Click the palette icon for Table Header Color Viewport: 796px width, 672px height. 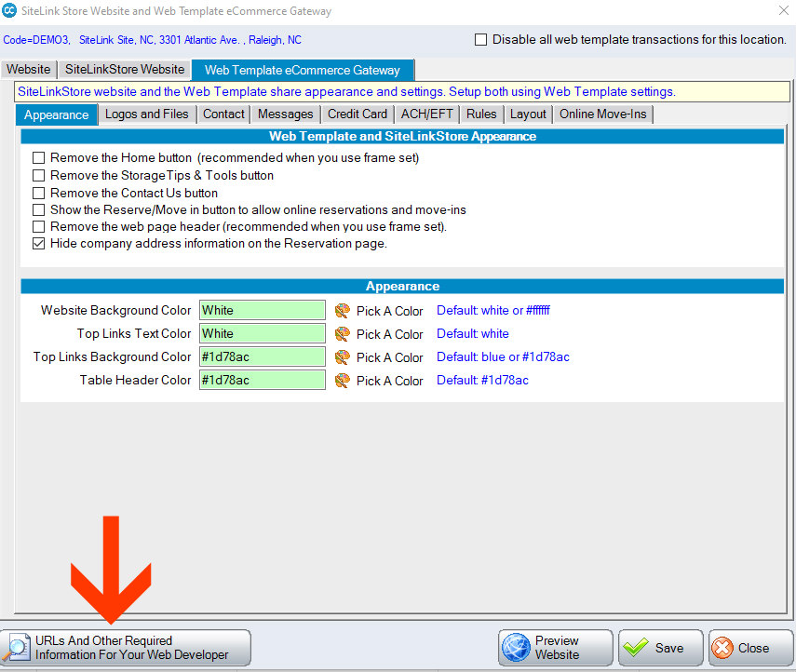(x=343, y=381)
